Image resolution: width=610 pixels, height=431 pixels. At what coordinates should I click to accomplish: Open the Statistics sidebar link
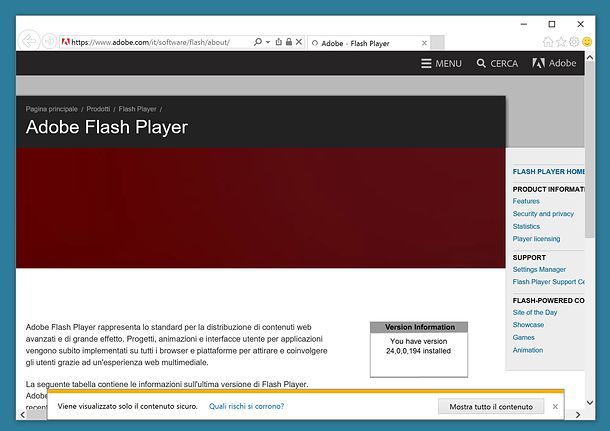(x=526, y=226)
